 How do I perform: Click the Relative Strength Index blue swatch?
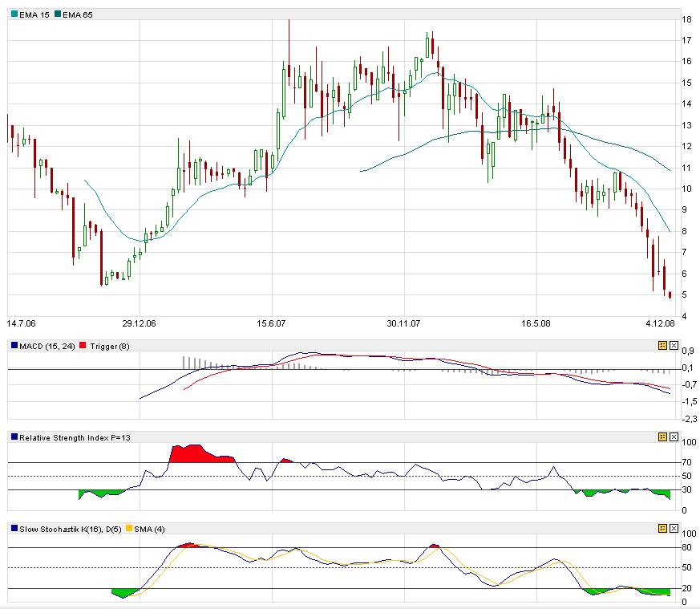(x=14, y=437)
